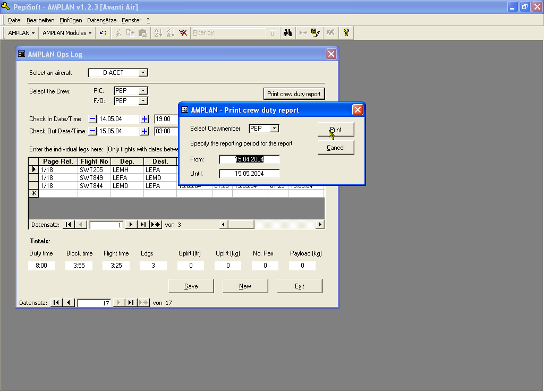Viewport: 544px width, 392px height.
Task: Open the PIC crew dropdown
Action: 143,91
